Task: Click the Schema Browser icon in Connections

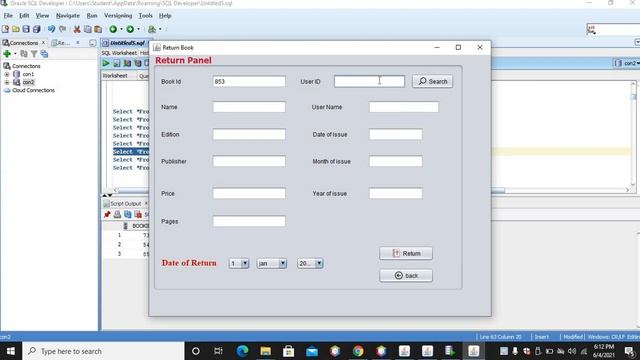Action: pyautogui.click(x=44, y=54)
